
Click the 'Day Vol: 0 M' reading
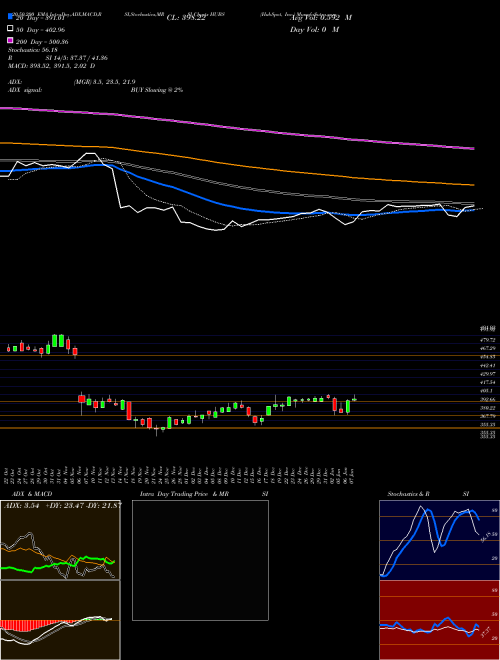pos(314,29)
